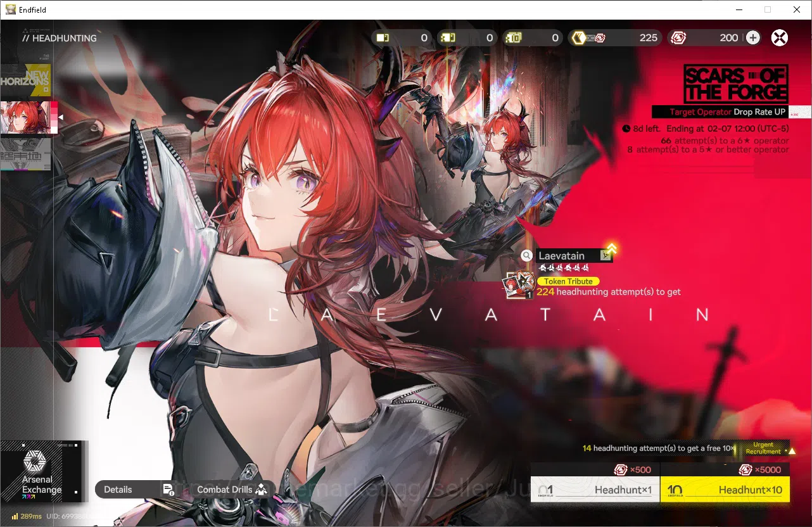
Task: Open Arsenal Exchange
Action: coord(42,471)
